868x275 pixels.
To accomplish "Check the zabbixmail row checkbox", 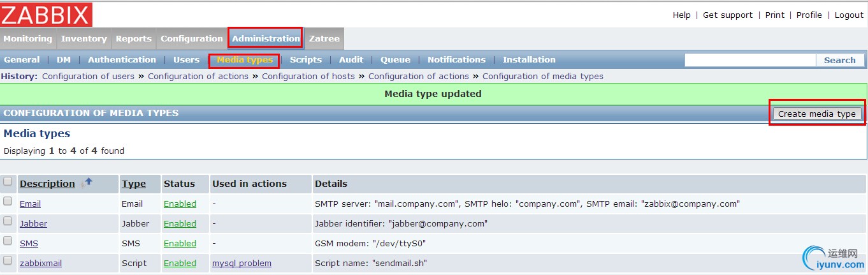I will click(x=8, y=260).
